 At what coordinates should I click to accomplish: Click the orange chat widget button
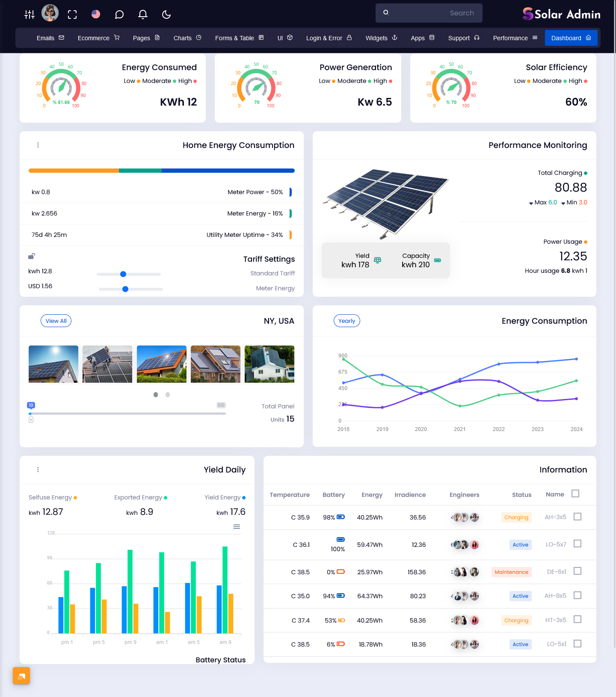coord(21,676)
